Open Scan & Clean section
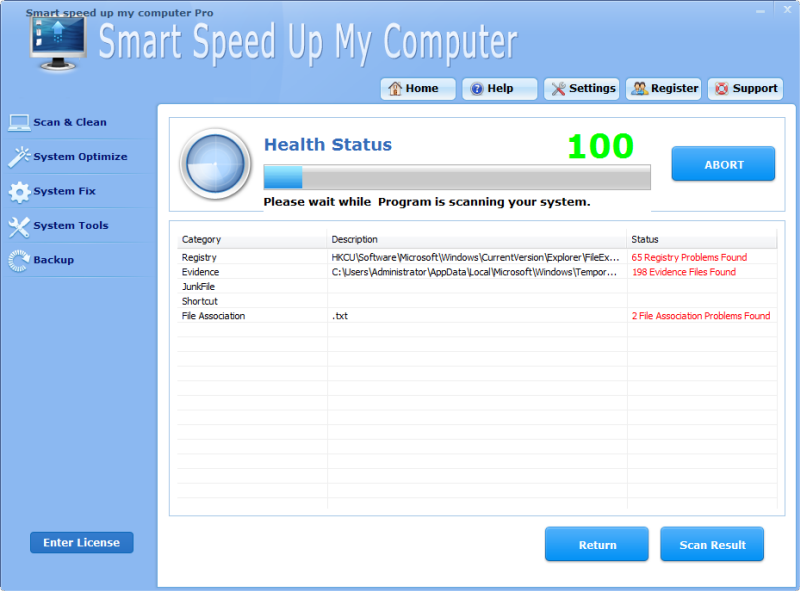This screenshot has height=591, width=800. click(70, 122)
